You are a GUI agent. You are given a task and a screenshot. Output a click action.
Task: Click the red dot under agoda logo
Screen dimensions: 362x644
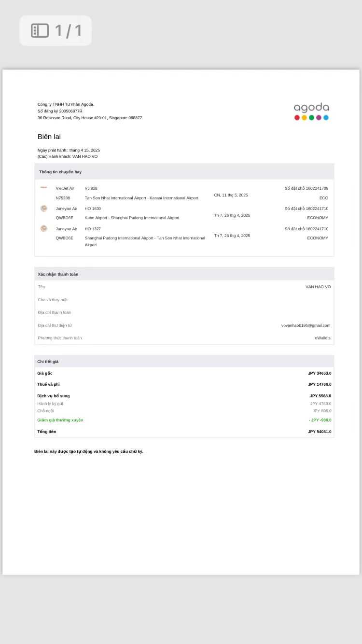tap(297, 118)
